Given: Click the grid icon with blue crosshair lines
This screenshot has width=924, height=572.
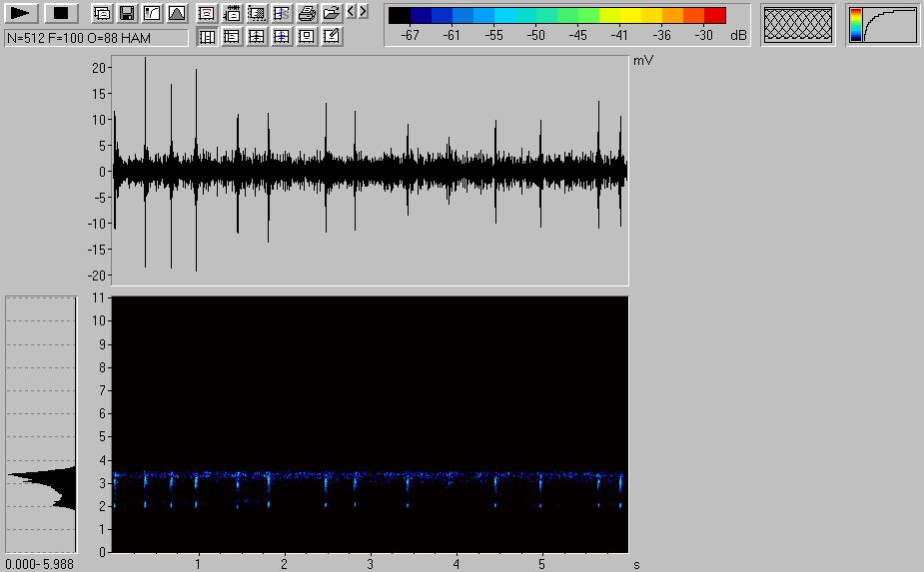Looking at the screenshot, I should tap(282, 37).
